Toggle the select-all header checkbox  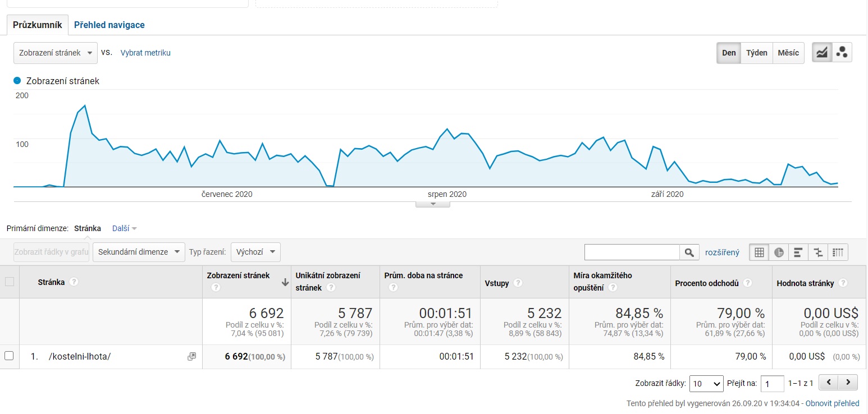point(10,282)
